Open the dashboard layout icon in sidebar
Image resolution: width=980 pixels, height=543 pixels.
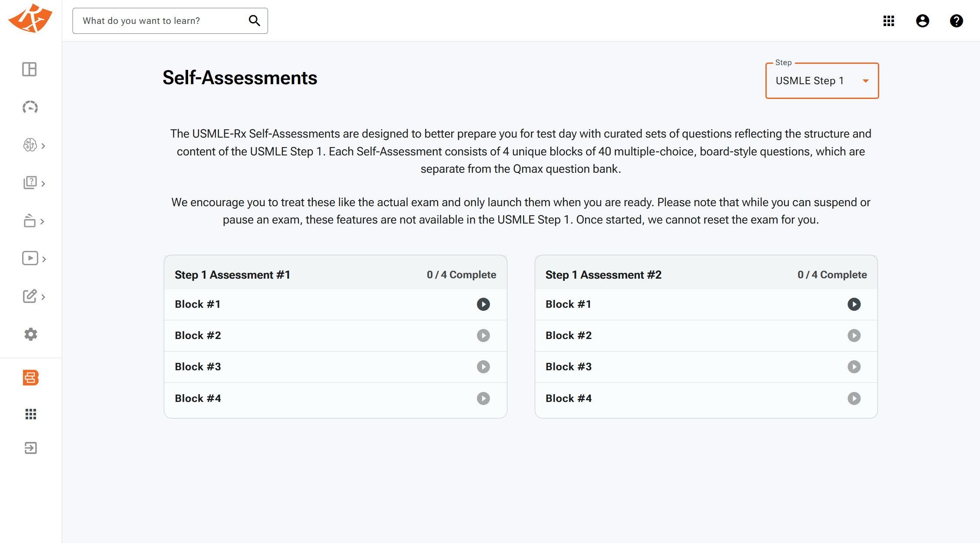[30, 69]
